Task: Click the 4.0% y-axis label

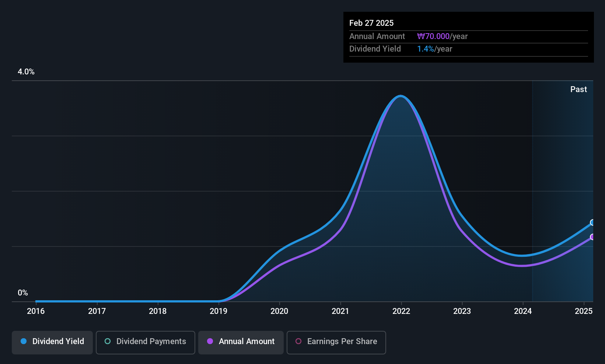Action: click(26, 72)
